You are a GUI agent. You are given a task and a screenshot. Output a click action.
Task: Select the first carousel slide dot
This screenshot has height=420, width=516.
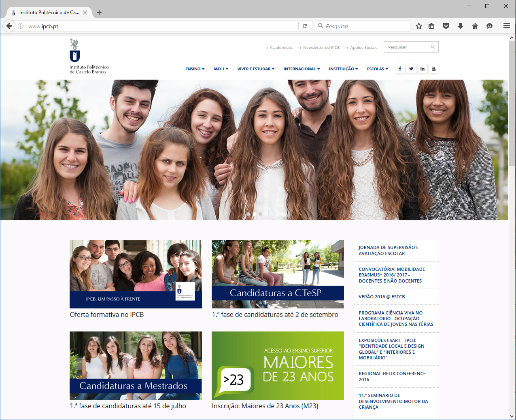pyautogui.click(x=248, y=214)
